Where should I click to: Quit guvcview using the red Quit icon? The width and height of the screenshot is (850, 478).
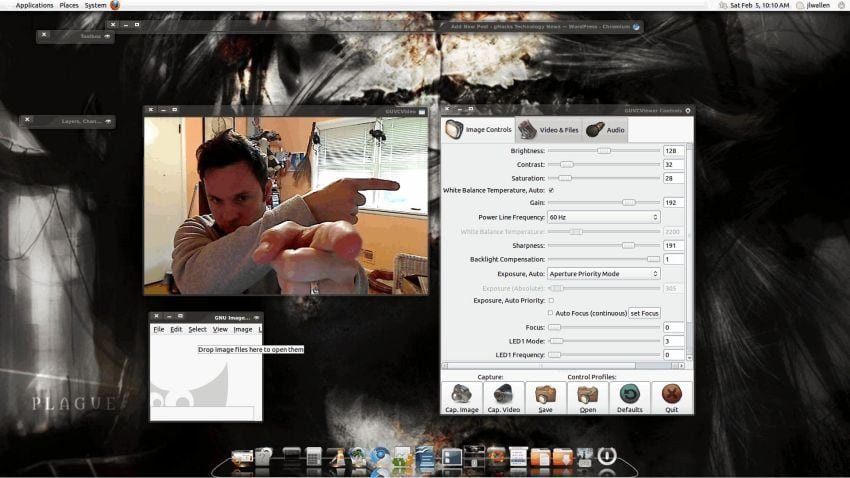pyautogui.click(x=672, y=394)
